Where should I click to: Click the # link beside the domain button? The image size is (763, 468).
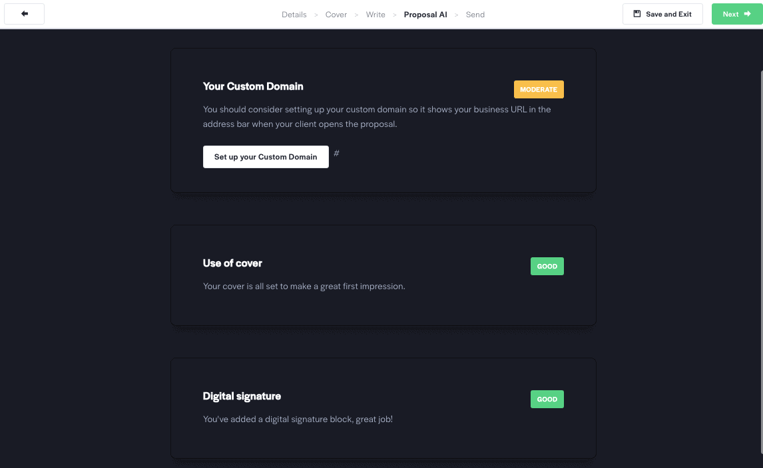click(336, 153)
